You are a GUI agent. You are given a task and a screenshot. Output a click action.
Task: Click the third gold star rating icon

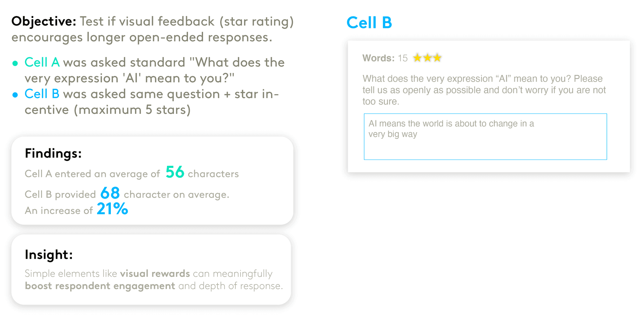[x=437, y=58]
